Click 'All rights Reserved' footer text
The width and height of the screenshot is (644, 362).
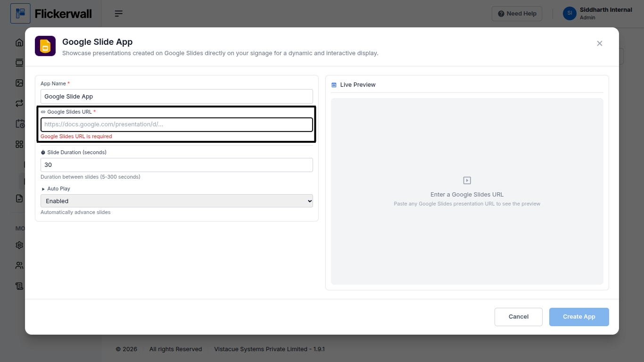click(x=176, y=349)
